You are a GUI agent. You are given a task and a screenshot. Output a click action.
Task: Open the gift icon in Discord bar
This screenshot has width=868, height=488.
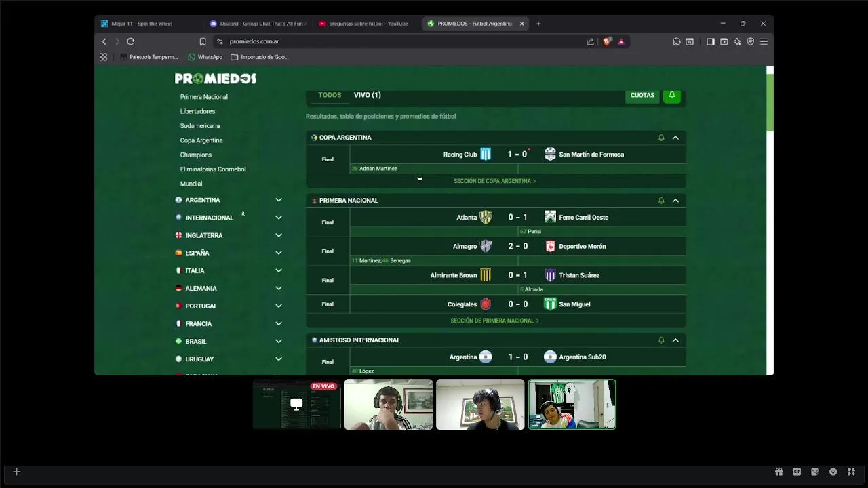click(x=779, y=472)
